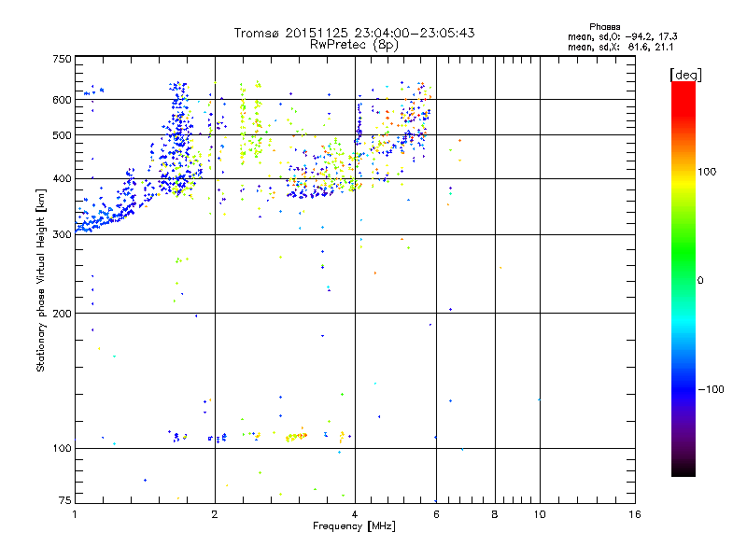The width and height of the screenshot is (747, 560).
Task: Click the '6' frequency tick label
Action: pyautogui.click(x=436, y=514)
